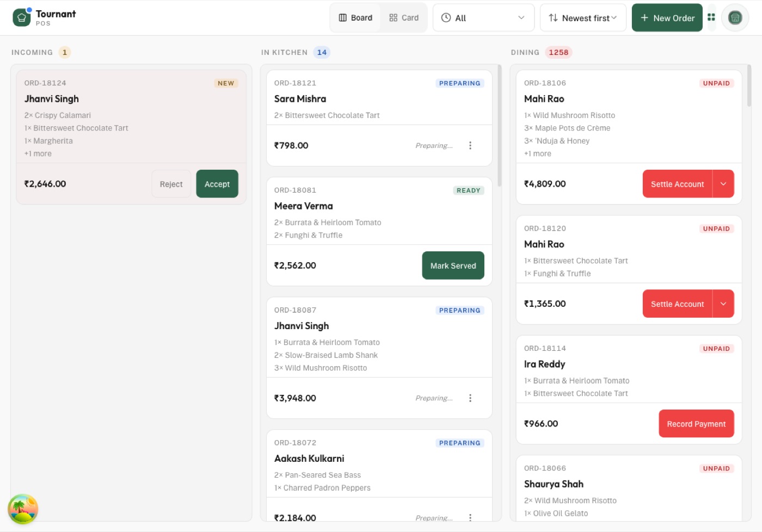Image resolution: width=762 pixels, height=532 pixels.
Task: Click the ₹3,948.00 total
Action: (x=295, y=398)
